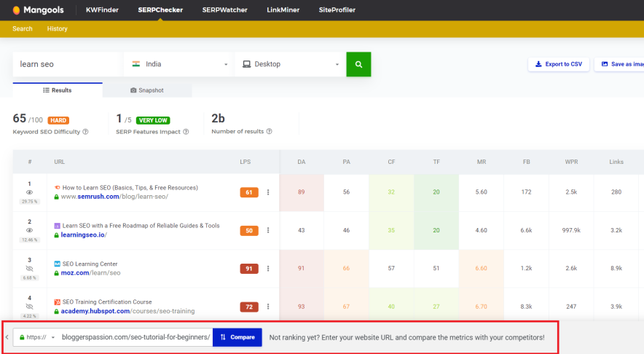Click the VERY LOW impact badge
Viewport: 644px width, 354px height.
(153, 120)
